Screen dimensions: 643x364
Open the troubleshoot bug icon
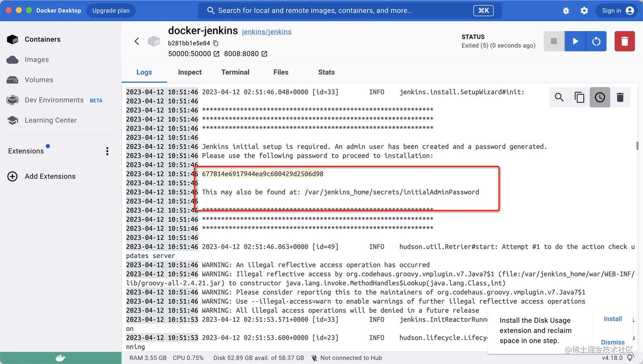566,11
